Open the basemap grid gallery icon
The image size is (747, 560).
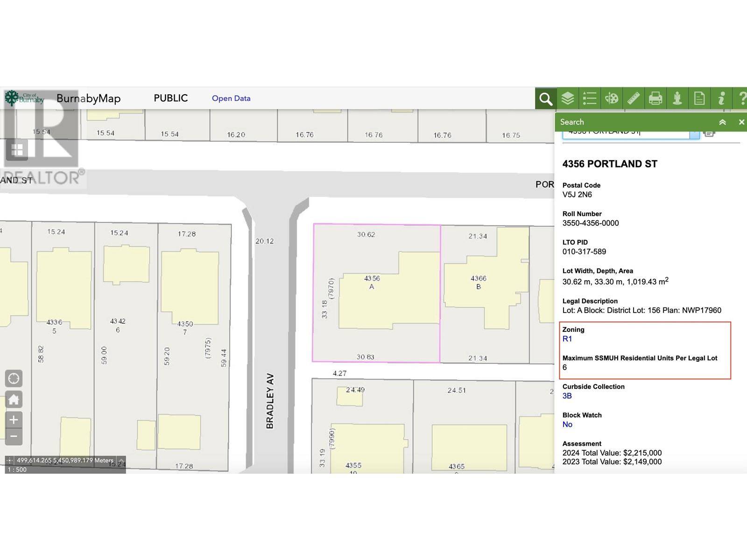[17, 150]
